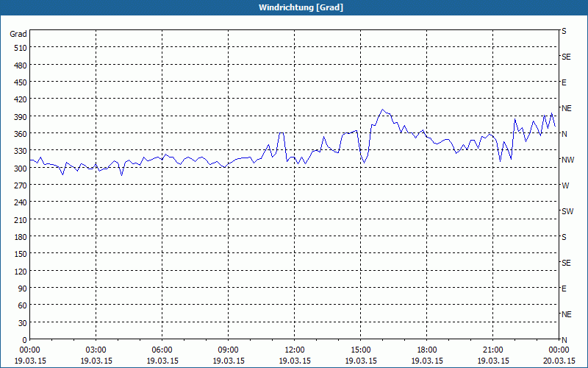
Task: Select the 20.03.15 date label
Action: click(x=559, y=361)
